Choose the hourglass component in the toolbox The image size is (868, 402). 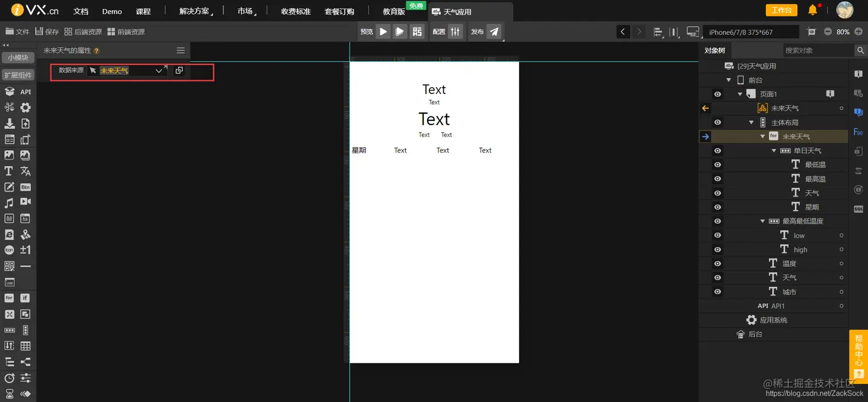[9, 394]
